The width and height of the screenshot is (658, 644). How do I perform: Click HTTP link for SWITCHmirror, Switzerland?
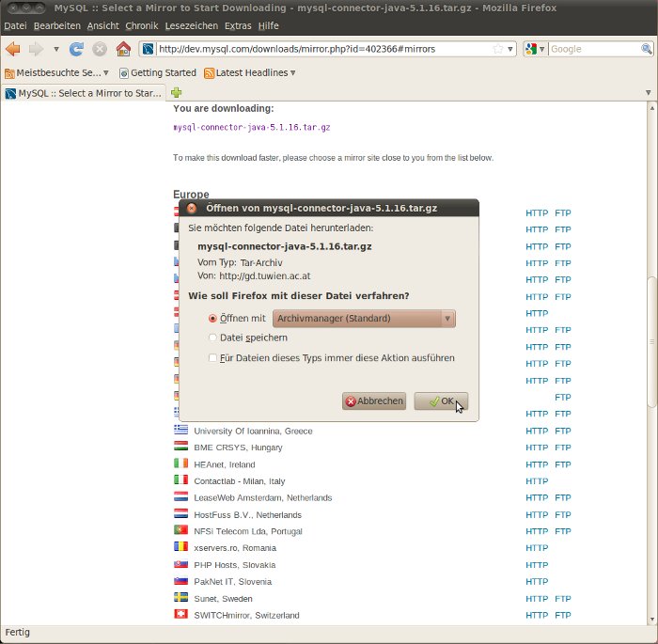(537, 615)
